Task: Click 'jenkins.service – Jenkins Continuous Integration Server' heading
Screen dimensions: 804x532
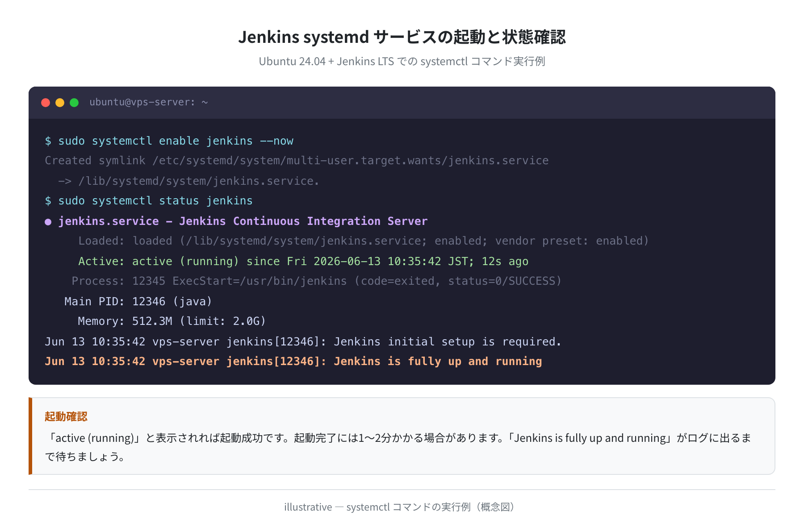Action: [243, 221]
